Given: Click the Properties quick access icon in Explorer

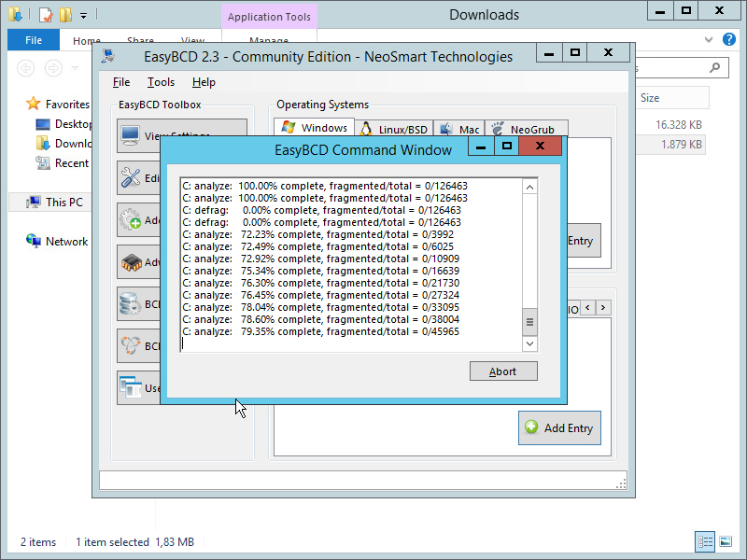Looking at the screenshot, I should coord(45,15).
